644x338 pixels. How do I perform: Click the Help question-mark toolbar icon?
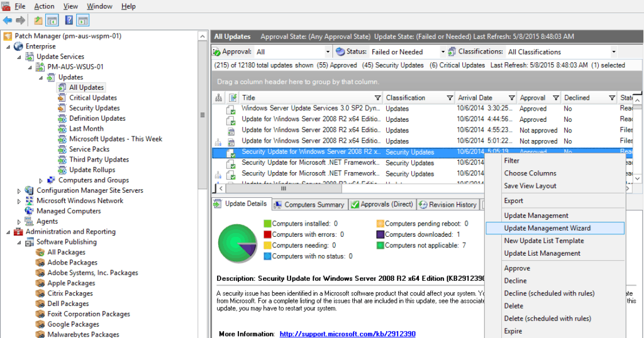69,20
